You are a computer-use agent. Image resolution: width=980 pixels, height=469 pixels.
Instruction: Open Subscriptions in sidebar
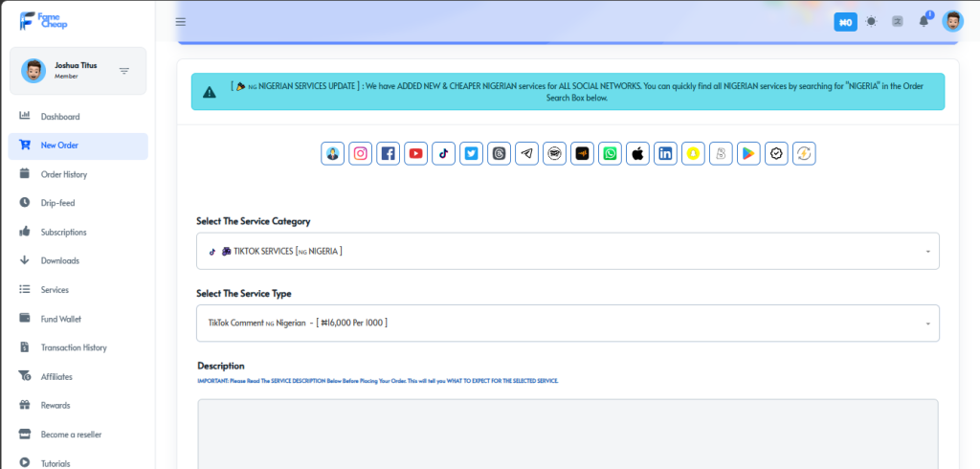tap(78, 232)
